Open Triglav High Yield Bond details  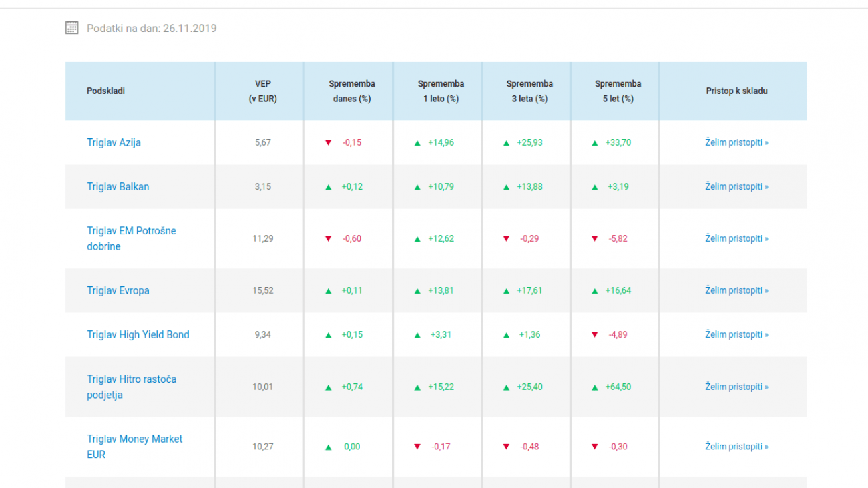[x=138, y=334]
